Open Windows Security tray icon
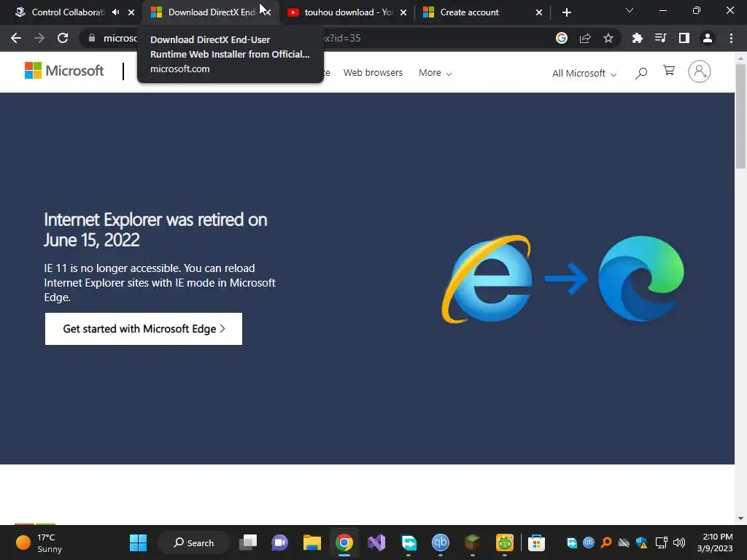This screenshot has height=560, width=747. [642, 542]
